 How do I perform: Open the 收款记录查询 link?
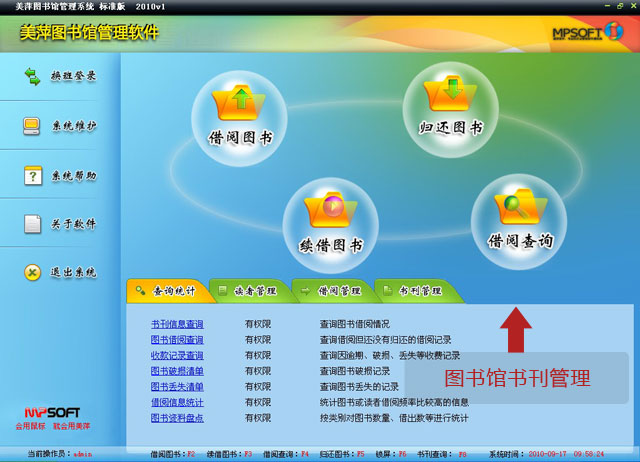pyautogui.click(x=177, y=355)
